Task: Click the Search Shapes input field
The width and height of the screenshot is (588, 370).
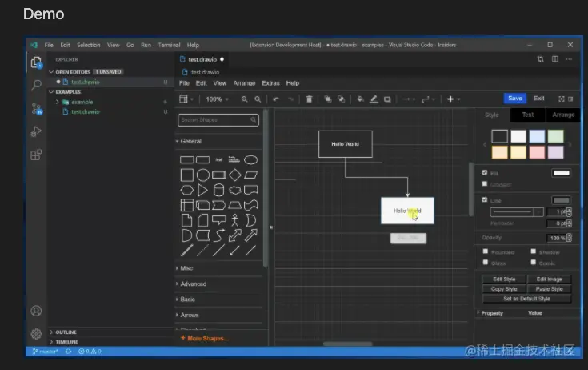Action: pos(218,119)
